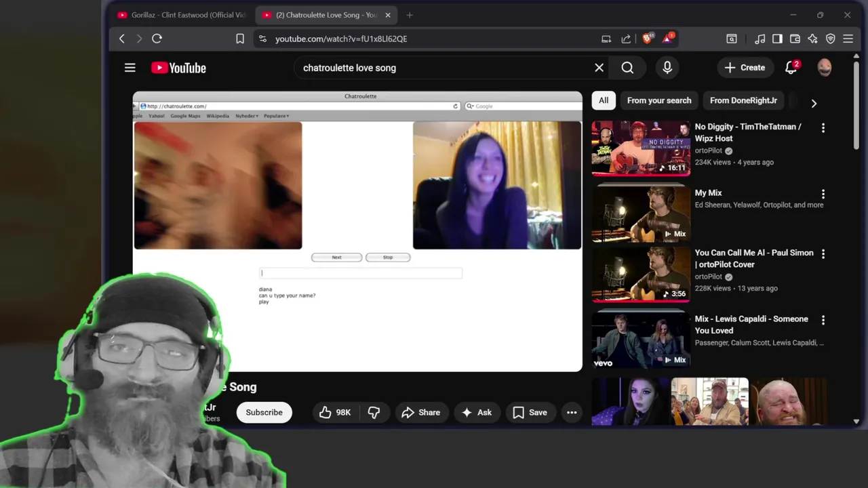Like the video with 98K thumbs up
868x488 pixels.
click(x=335, y=412)
